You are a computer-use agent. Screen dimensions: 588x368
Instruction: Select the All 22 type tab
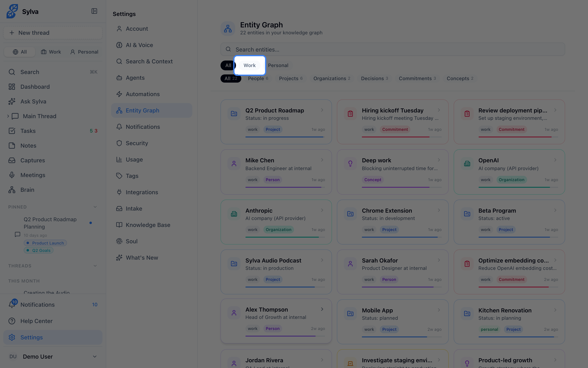[x=231, y=78]
